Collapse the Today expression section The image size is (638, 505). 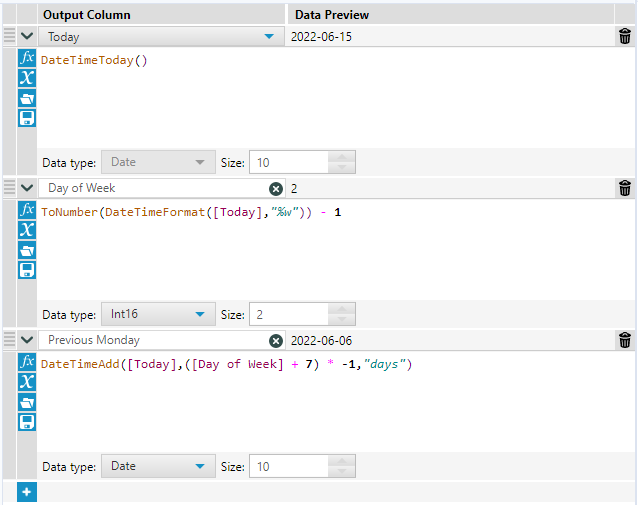point(27,37)
